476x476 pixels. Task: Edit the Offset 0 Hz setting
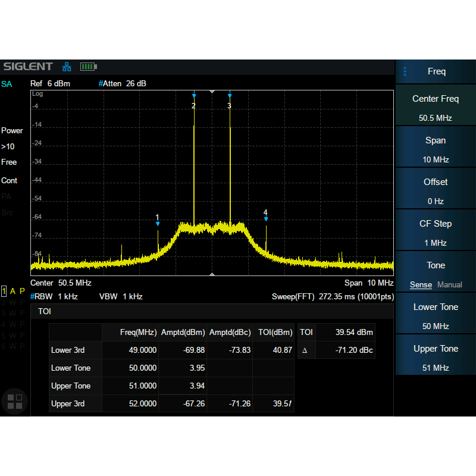(436, 191)
